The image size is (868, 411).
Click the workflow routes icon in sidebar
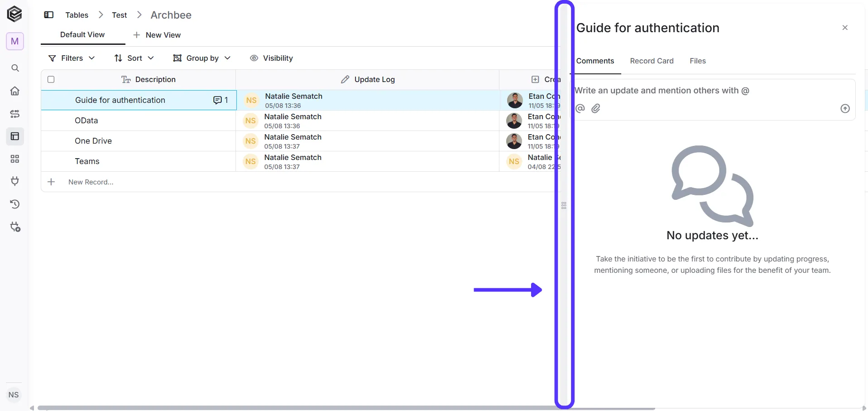pos(15,114)
